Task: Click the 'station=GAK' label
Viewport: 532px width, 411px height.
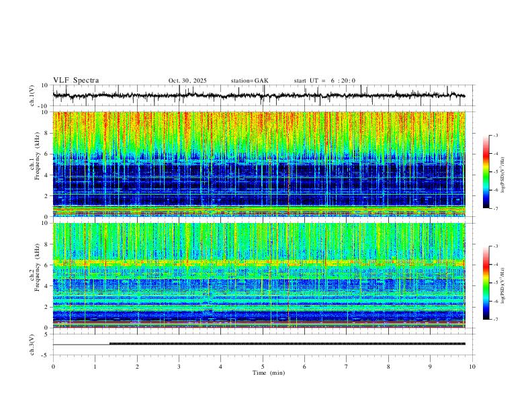Action: [x=249, y=81]
